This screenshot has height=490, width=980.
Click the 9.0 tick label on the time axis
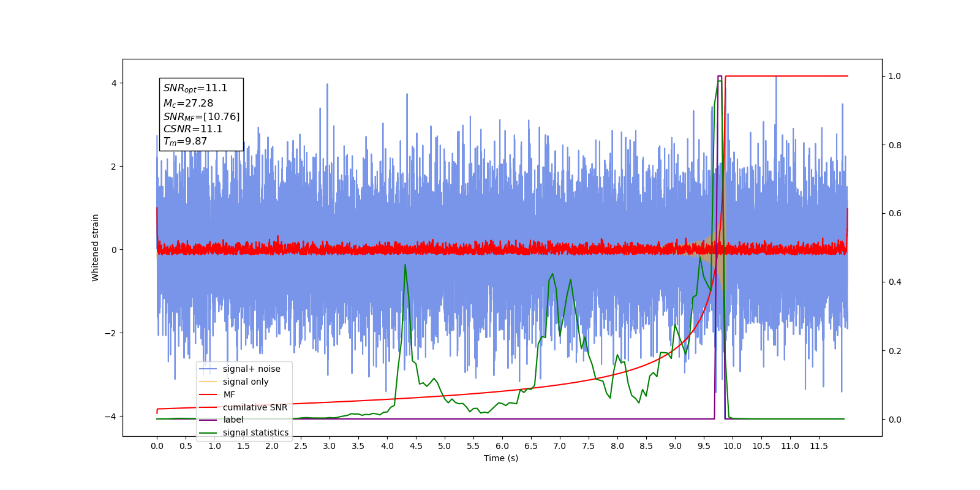click(675, 446)
